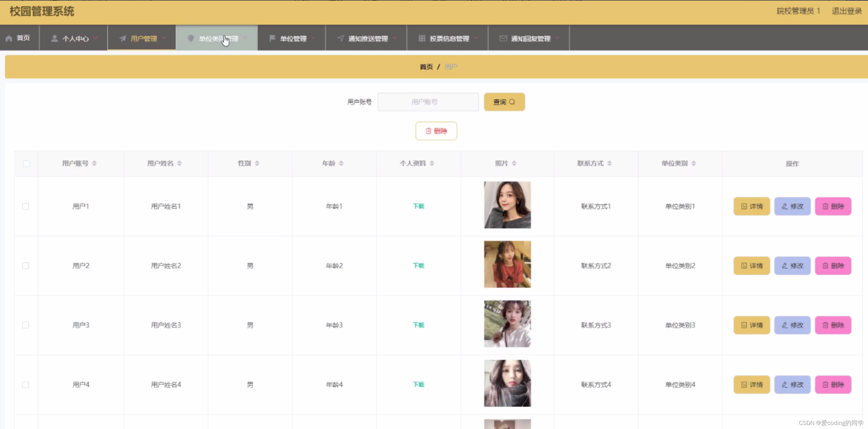This screenshot has width=868, height=429.
Task: Click 退出登录 to log out
Action: (846, 11)
